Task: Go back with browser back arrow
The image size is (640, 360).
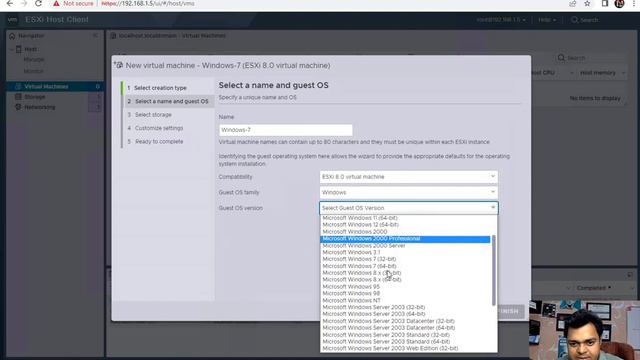Action: (x=9, y=4)
